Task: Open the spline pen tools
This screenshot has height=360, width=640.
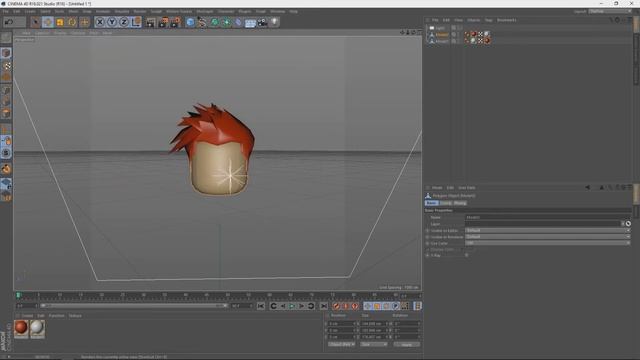Action: [202, 22]
